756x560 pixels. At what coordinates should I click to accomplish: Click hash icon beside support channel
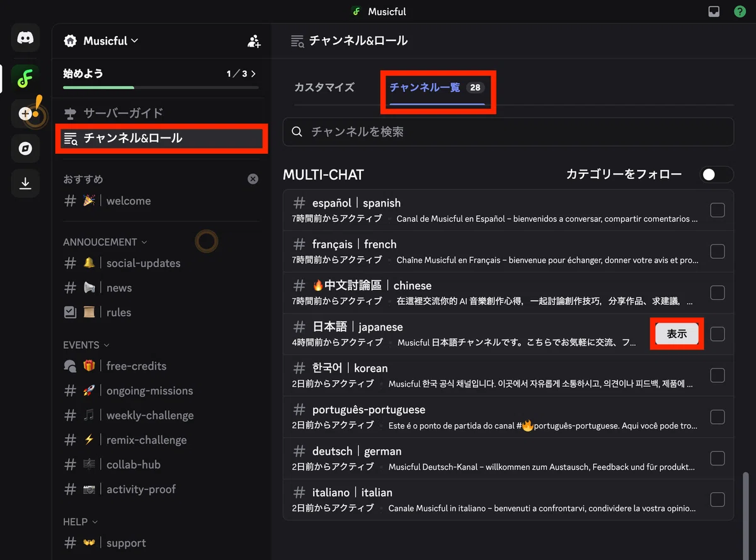tap(71, 543)
